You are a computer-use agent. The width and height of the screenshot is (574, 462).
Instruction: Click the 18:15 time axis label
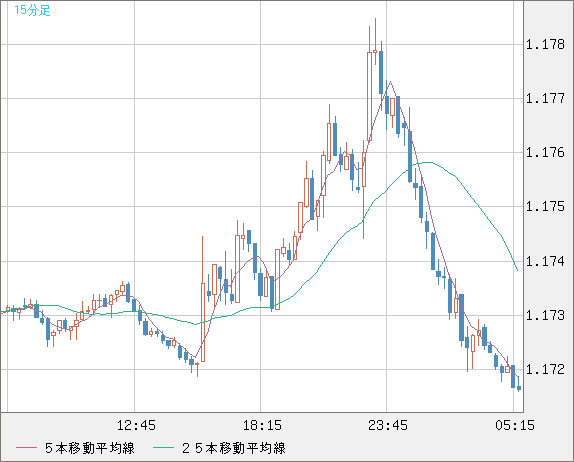click(x=262, y=425)
